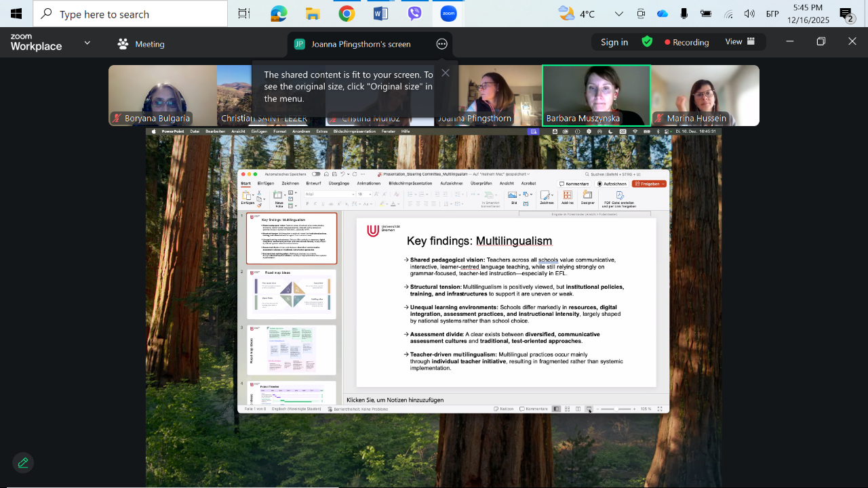Click the Sign in button
The image size is (868, 488).
pos(614,42)
